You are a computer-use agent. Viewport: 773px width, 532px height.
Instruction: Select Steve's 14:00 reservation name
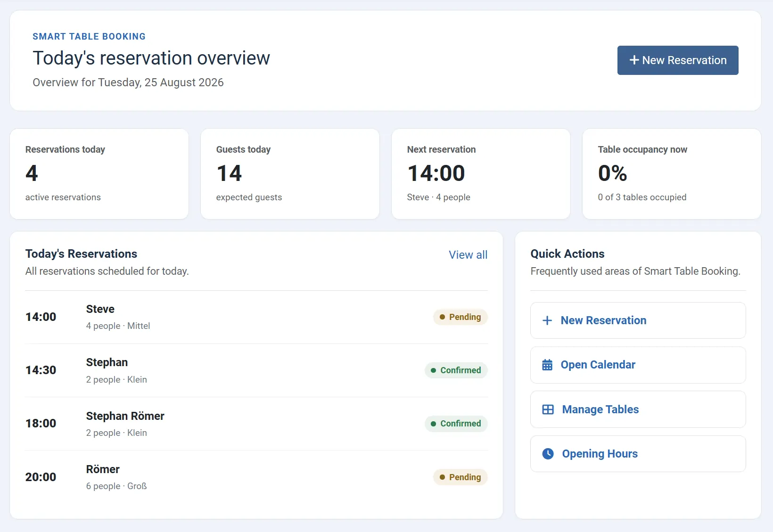coord(100,309)
